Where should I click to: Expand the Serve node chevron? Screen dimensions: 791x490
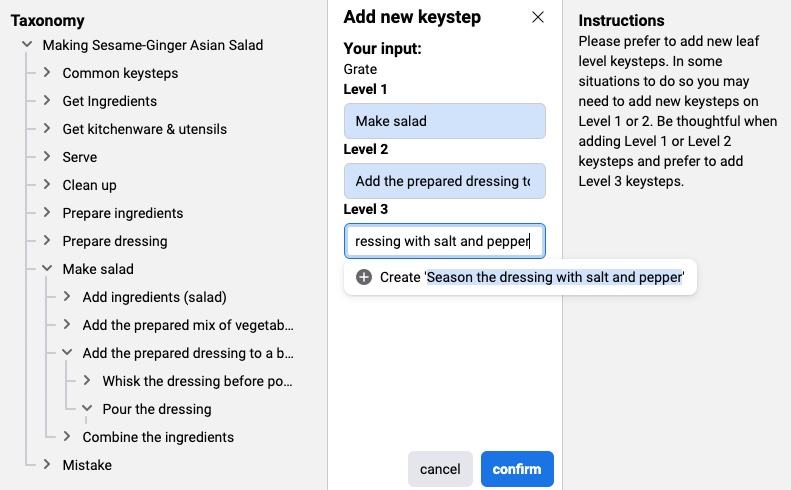coord(47,157)
